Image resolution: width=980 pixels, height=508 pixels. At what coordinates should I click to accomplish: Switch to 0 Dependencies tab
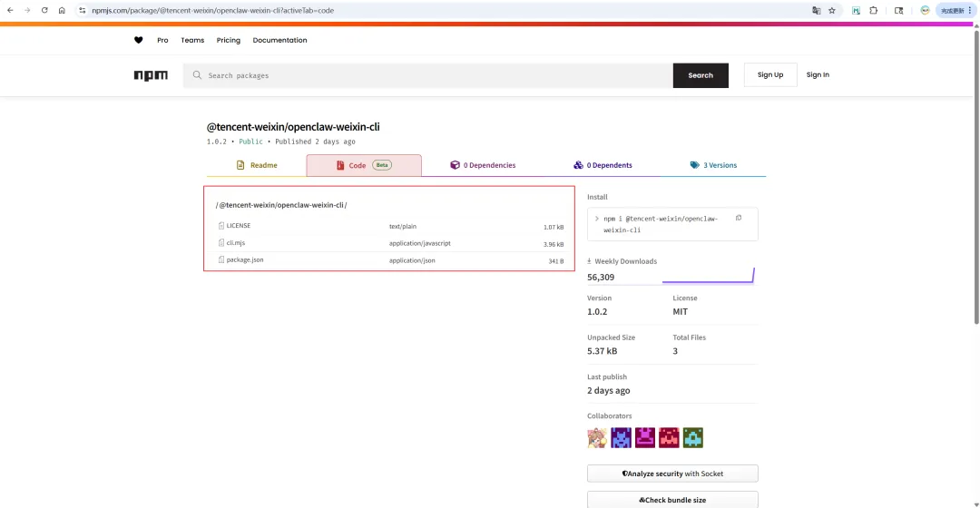483,165
